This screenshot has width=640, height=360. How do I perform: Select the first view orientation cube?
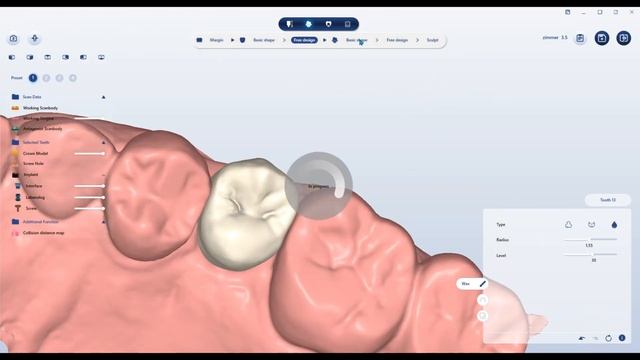tap(12, 57)
